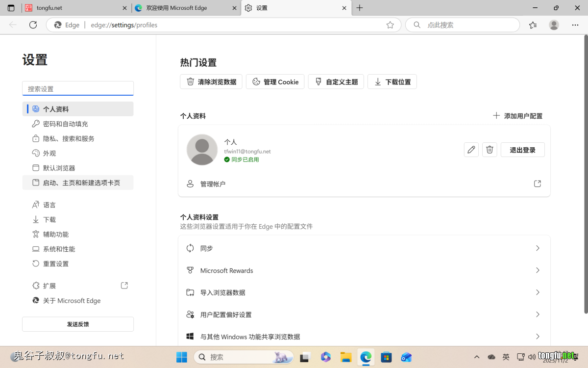This screenshot has height=368, width=588.
Task: Expand the 同步 settings row
Action: pyautogui.click(x=364, y=248)
